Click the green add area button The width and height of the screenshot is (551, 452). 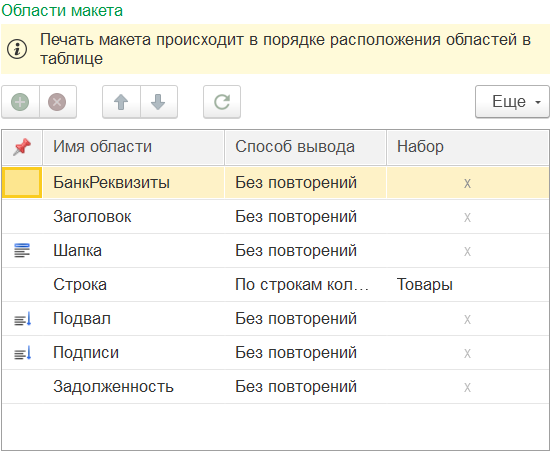pos(20,102)
